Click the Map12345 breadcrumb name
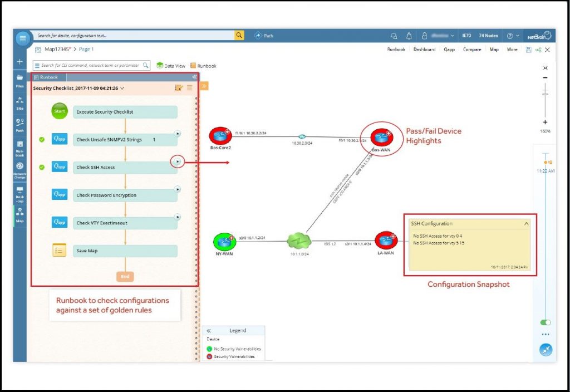 [57, 49]
